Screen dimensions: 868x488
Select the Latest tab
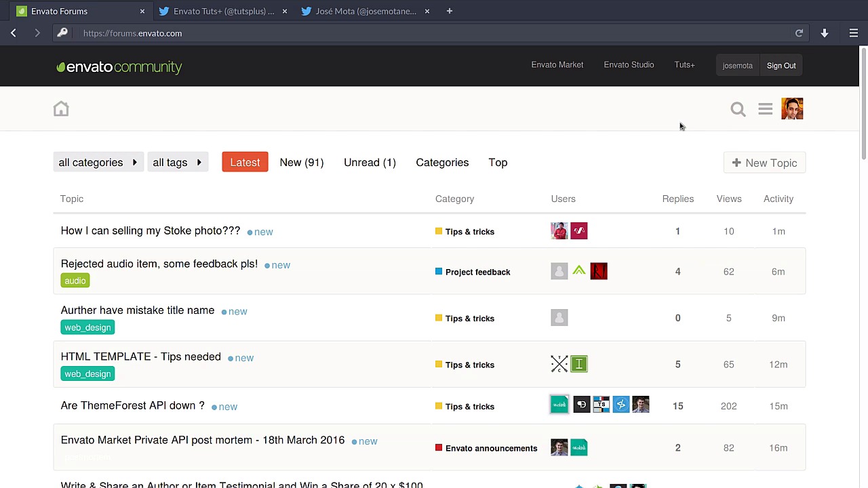click(245, 163)
